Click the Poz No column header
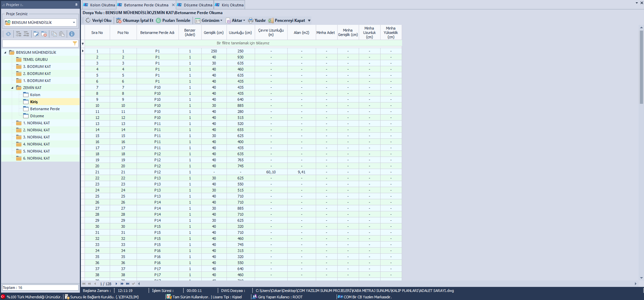The height and width of the screenshot is (300, 644). 123,33
